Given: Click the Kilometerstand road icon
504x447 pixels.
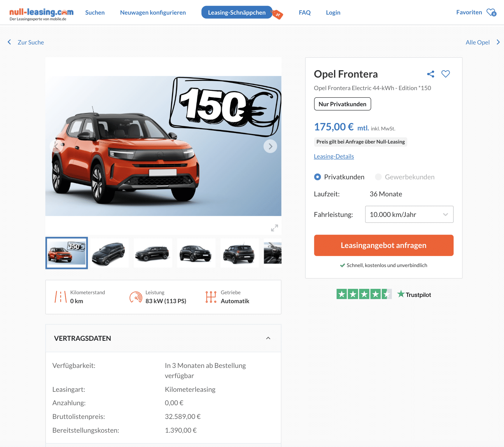Looking at the screenshot, I should click(x=61, y=297).
